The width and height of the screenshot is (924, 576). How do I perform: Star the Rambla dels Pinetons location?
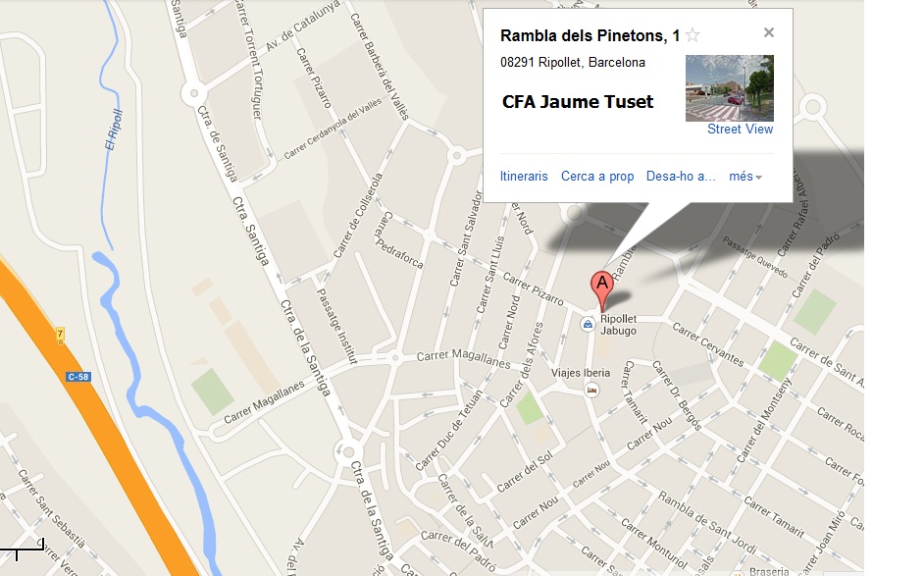(693, 35)
